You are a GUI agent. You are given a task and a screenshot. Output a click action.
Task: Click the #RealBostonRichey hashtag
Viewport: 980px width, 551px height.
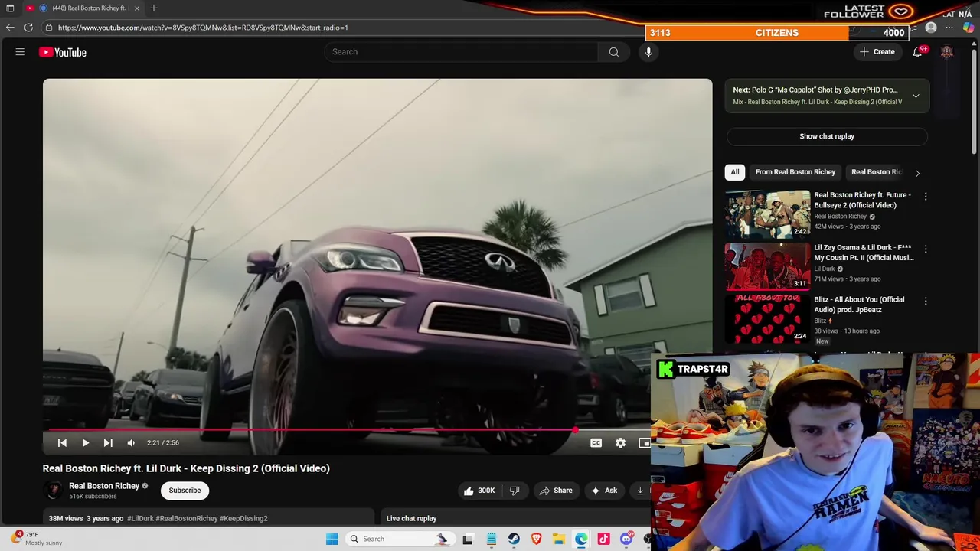tap(187, 519)
